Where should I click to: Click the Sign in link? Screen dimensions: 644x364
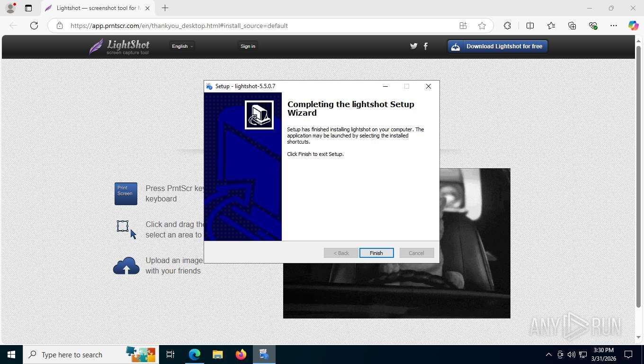(x=248, y=46)
